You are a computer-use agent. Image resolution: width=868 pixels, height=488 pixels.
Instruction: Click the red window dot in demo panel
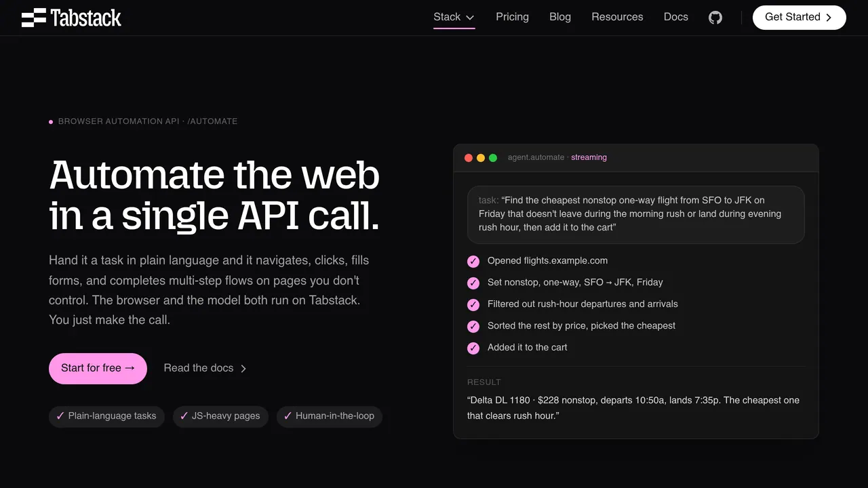tap(469, 158)
